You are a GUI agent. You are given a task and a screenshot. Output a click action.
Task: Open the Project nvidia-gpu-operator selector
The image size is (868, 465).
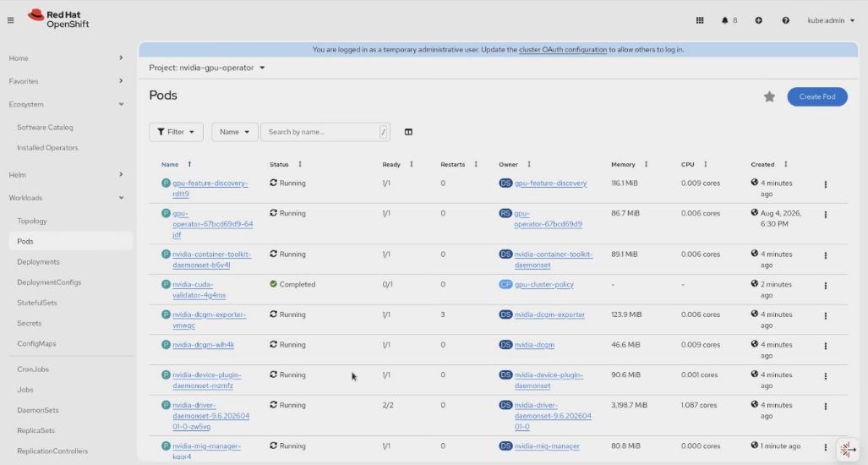[x=207, y=68]
